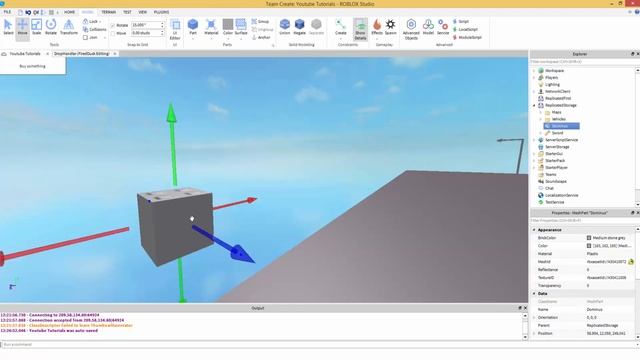This screenshot has width=640, height=360.
Task: Click the Ungroup parts button
Action: coord(262,29)
